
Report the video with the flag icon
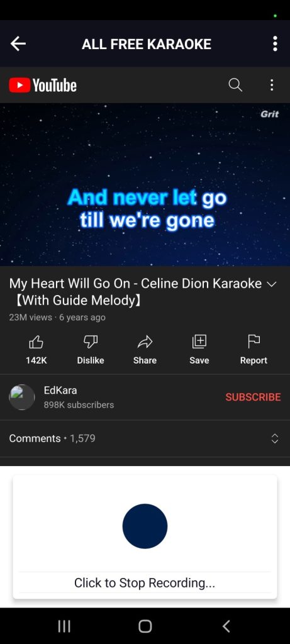tap(254, 341)
